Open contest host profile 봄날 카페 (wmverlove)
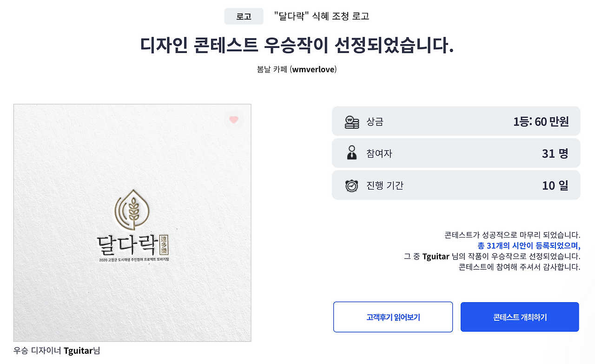 pyautogui.click(x=297, y=69)
